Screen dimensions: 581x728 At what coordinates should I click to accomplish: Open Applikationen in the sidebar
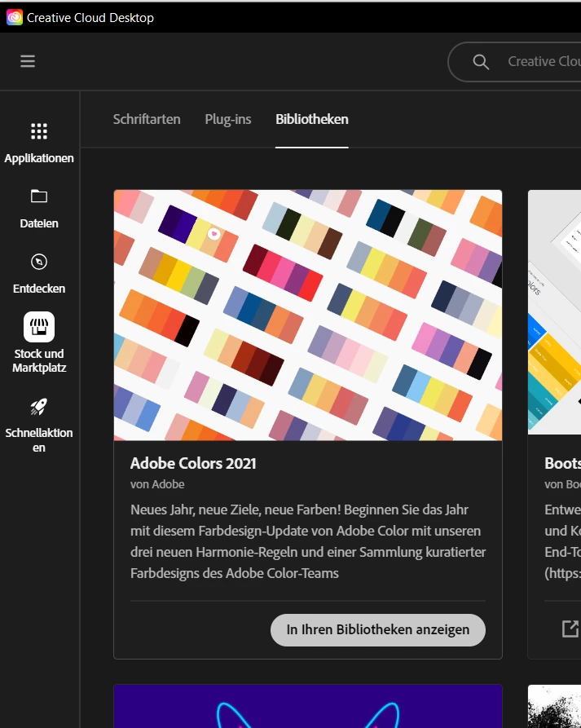pyautogui.click(x=39, y=143)
